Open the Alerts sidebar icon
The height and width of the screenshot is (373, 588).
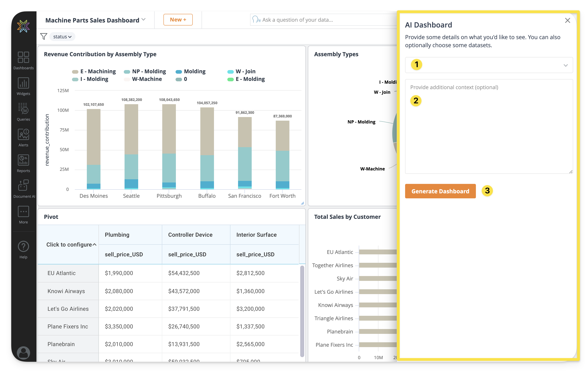23,137
